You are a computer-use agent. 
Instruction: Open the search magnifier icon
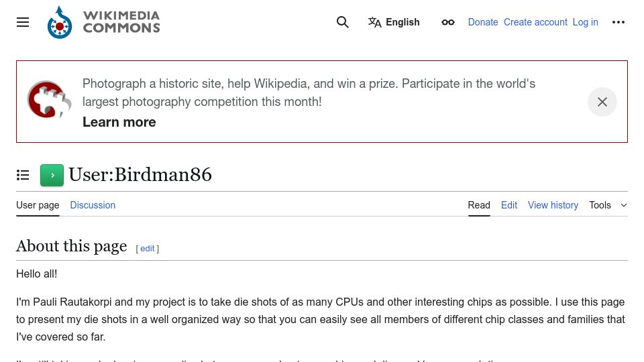coord(343,22)
